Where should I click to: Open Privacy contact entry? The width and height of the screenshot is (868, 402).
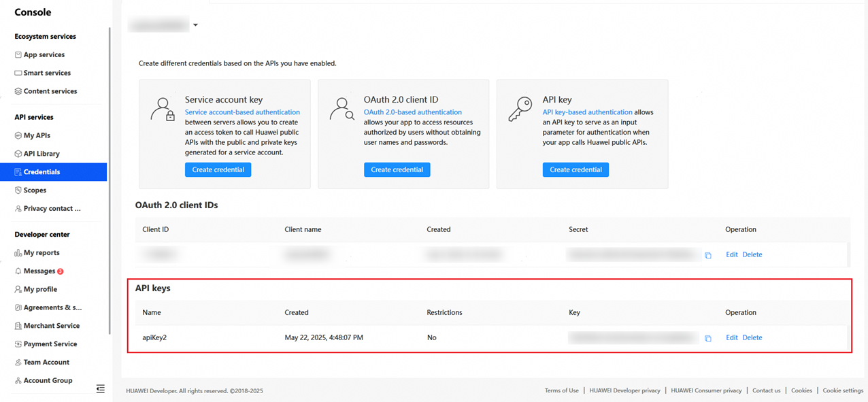coord(54,209)
